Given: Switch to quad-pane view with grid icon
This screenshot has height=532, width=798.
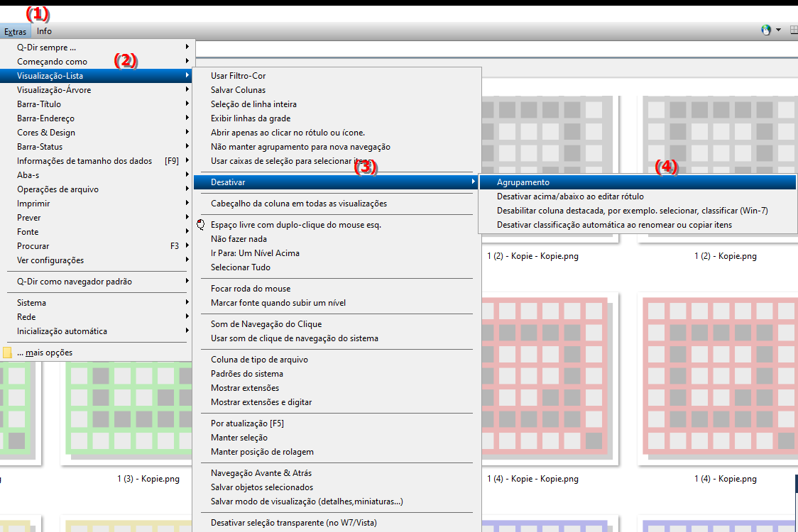Looking at the screenshot, I should [793, 29].
